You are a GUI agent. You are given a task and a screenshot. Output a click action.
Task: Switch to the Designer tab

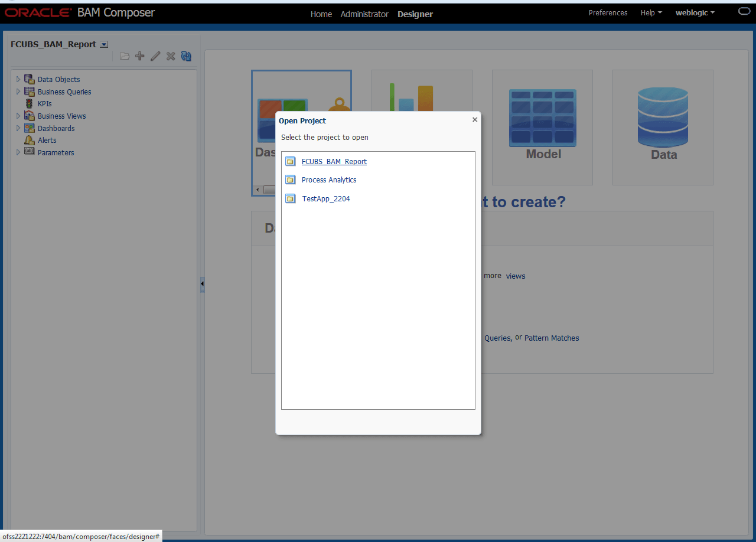(x=415, y=14)
